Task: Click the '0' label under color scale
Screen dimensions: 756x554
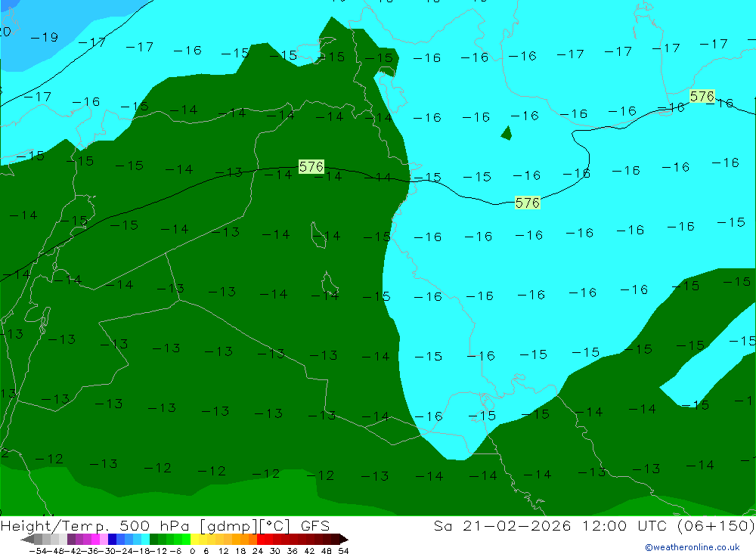Action: click(192, 551)
